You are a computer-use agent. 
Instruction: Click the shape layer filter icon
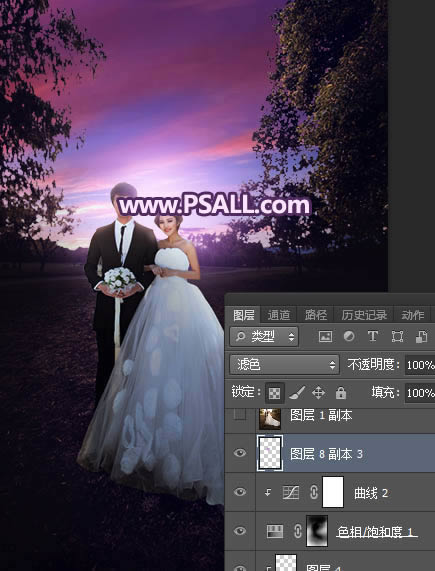point(397,336)
